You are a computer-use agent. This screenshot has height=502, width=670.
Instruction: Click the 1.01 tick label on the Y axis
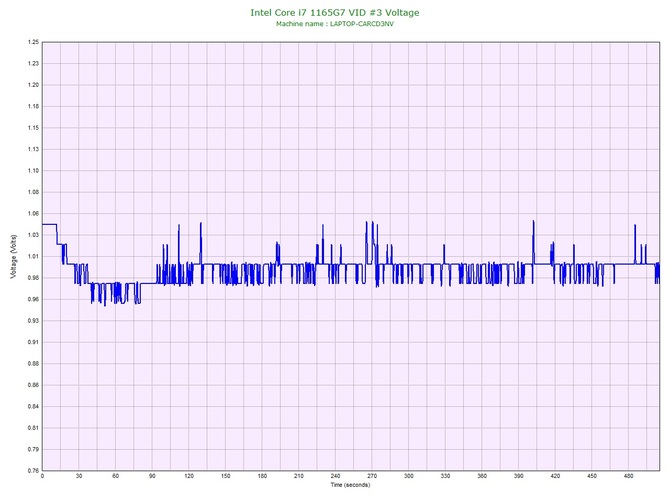(33, 257)
